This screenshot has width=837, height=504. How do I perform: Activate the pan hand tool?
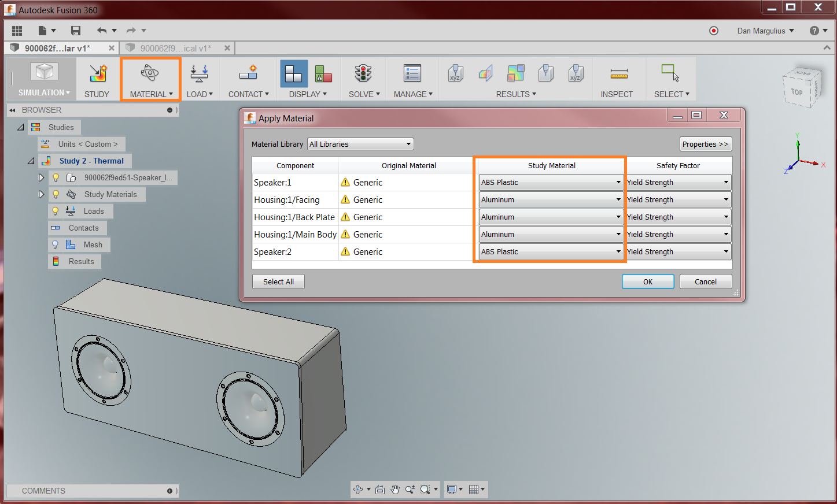point(394,490)
